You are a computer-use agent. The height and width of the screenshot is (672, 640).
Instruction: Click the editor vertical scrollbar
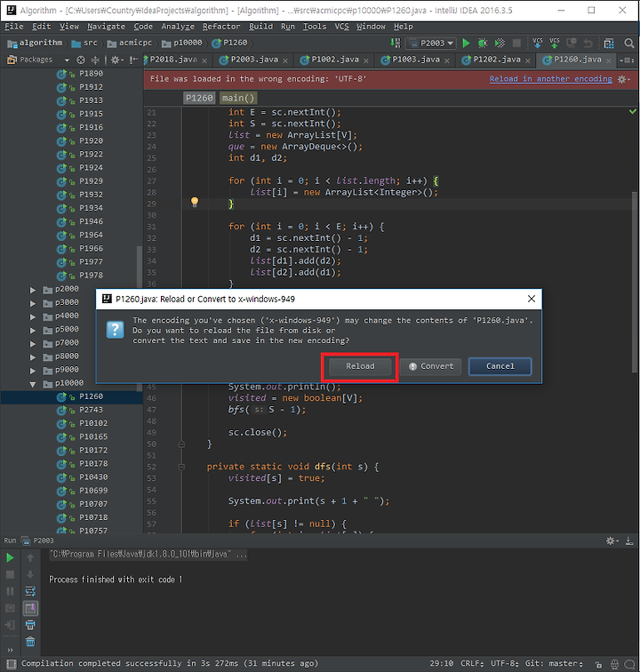636,283
